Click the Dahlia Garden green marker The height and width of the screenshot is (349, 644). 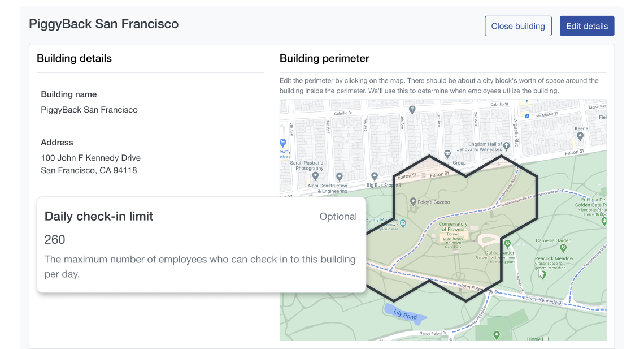point(507,244)
